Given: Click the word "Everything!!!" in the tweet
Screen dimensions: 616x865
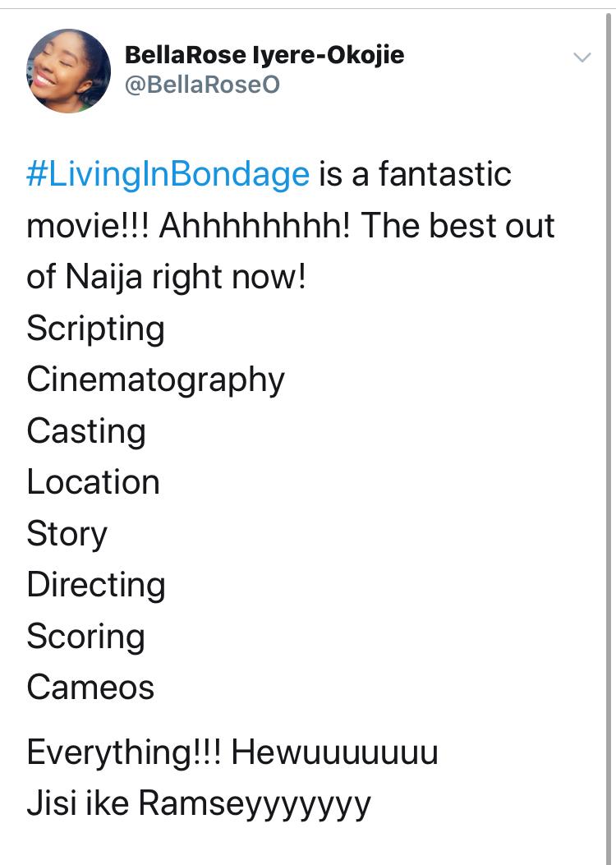Looking at the screenshot, I should 122,752.
